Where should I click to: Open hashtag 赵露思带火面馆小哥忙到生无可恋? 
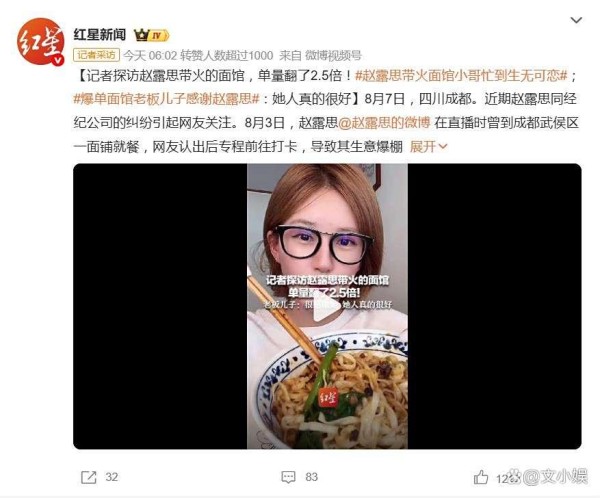coord(461,75)
